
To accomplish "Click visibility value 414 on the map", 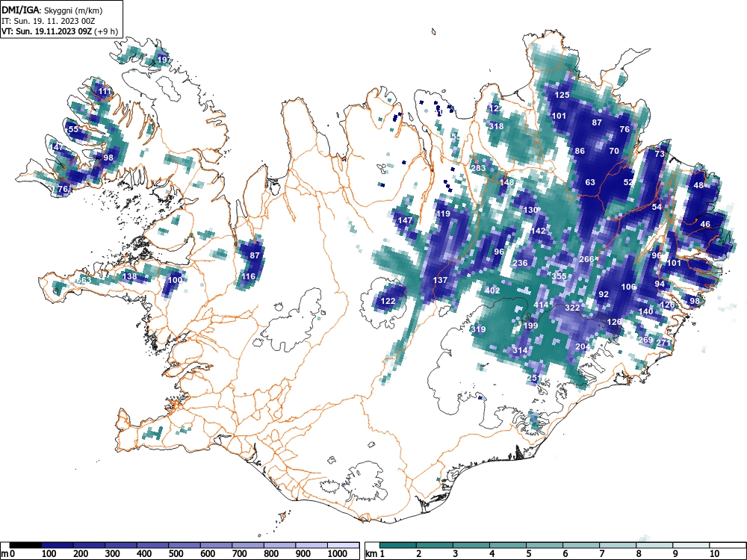I will pyautogui.click(x=541, y=305).
